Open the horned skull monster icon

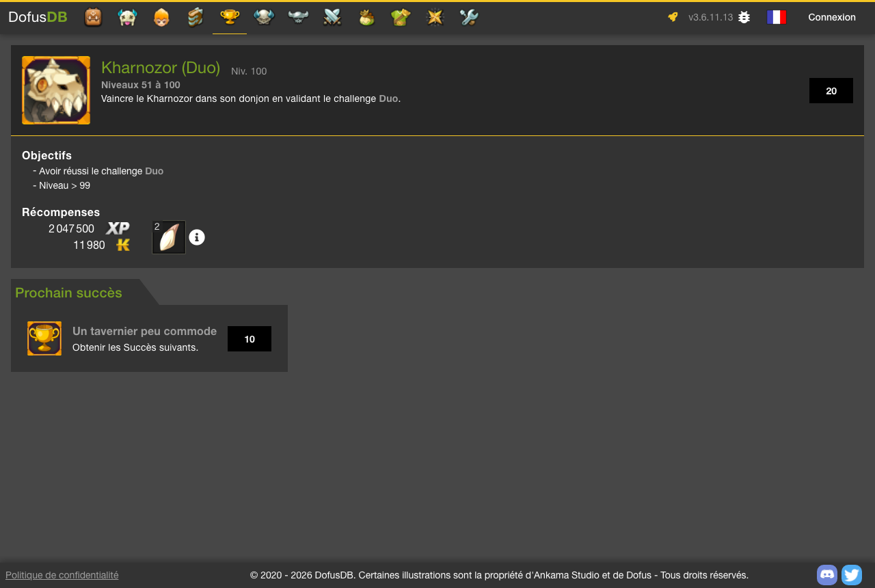pos(127,17)
